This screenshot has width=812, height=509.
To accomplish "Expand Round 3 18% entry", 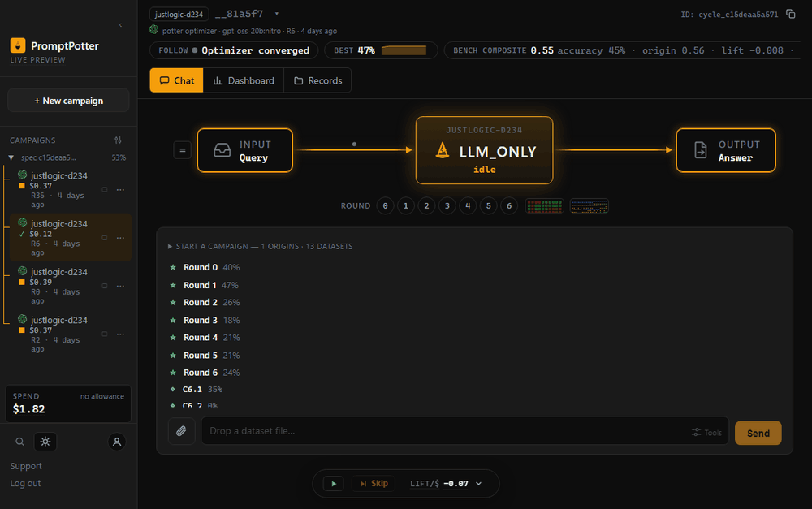I will [205, 321].
